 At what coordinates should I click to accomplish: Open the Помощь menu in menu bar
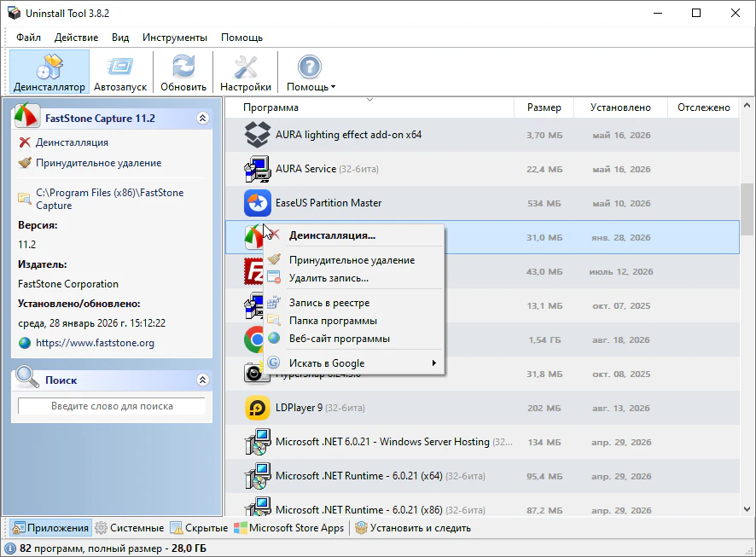241,38
